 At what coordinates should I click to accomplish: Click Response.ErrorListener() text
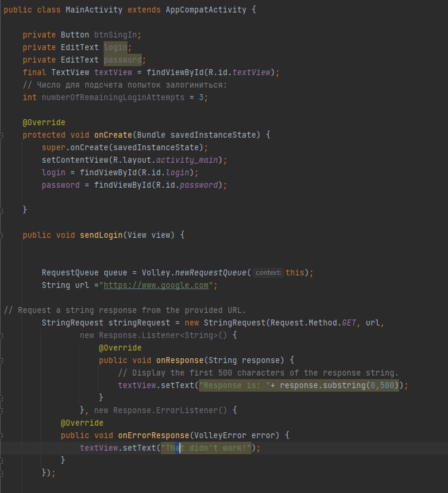pos(170,411)
